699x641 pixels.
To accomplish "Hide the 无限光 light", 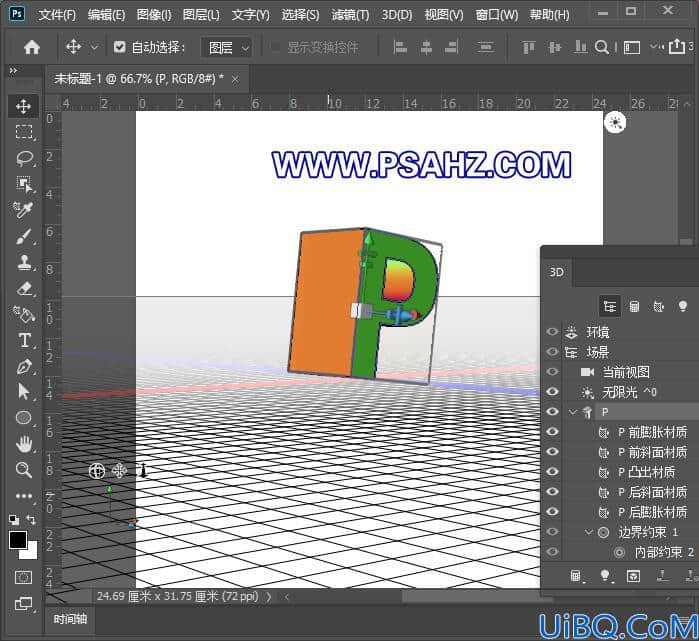I will pos(552,391).
